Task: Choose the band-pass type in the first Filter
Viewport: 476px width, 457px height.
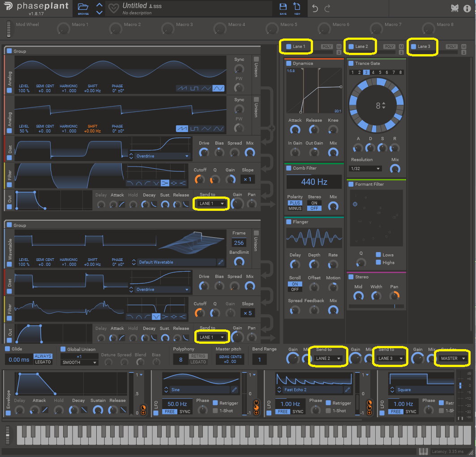Action: [x=139, y=183]
